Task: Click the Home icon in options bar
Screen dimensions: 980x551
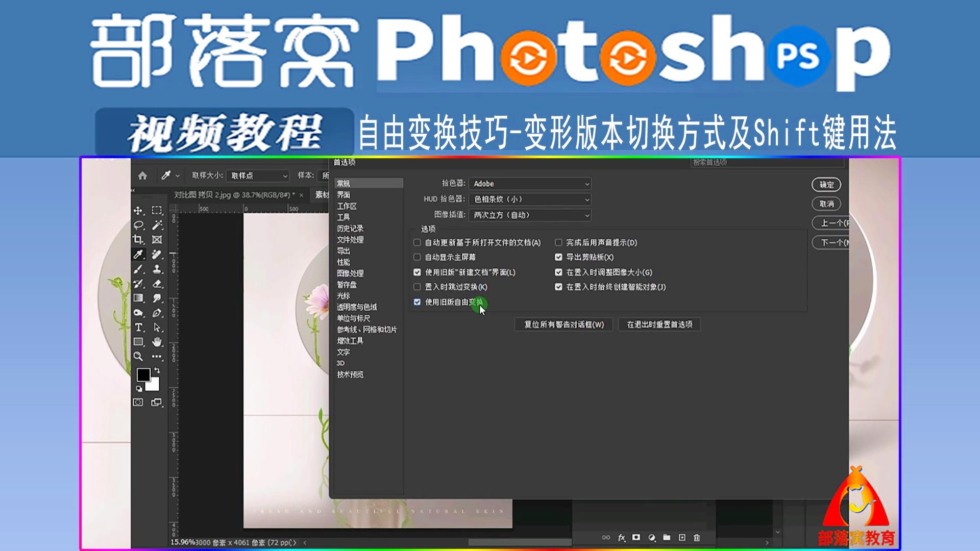Action: click(x=142, y=176)
